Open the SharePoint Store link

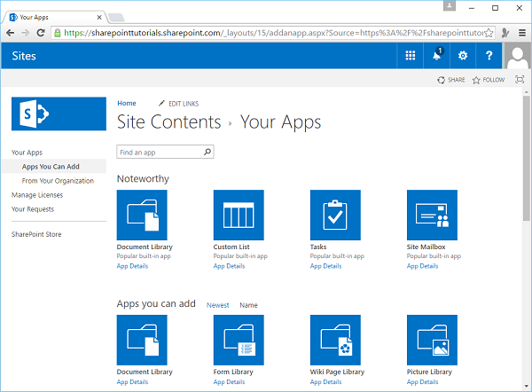36,234
